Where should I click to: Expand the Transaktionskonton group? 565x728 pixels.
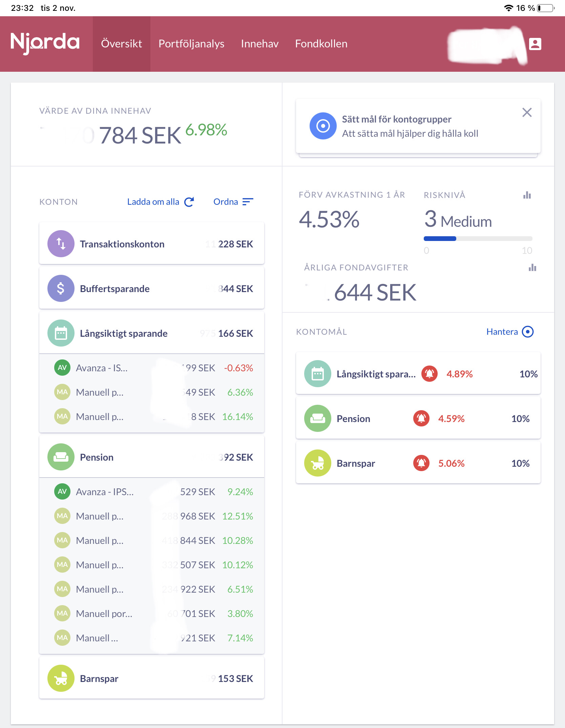151,244
